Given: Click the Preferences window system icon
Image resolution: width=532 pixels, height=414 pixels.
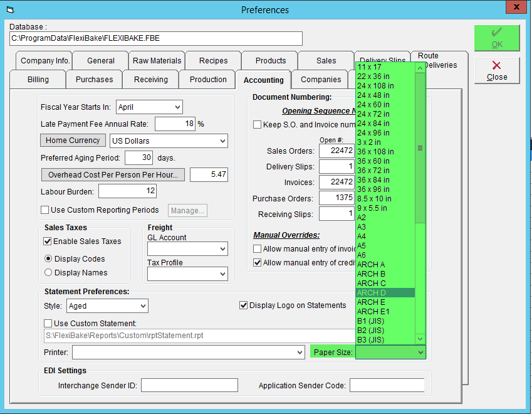Looking at the screenshot, I should click(x=11, y=10).
